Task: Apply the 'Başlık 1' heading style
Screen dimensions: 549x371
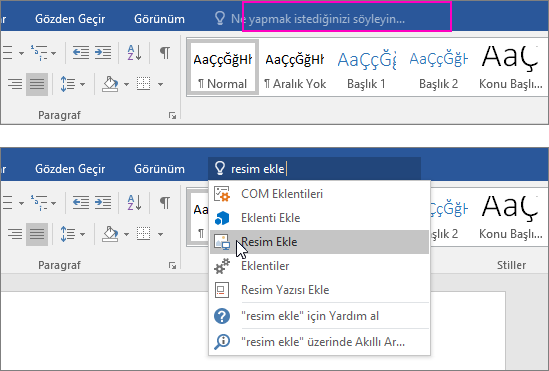Action: click(x=366, y=67)
